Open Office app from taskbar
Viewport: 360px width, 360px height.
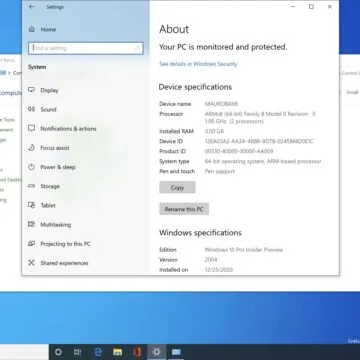click(x=137, y=352)
